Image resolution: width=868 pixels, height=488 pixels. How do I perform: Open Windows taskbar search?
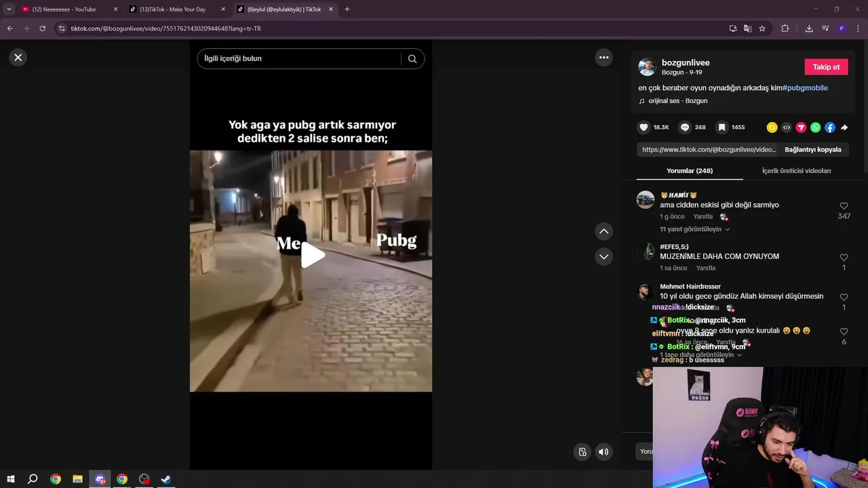point(33,479)
